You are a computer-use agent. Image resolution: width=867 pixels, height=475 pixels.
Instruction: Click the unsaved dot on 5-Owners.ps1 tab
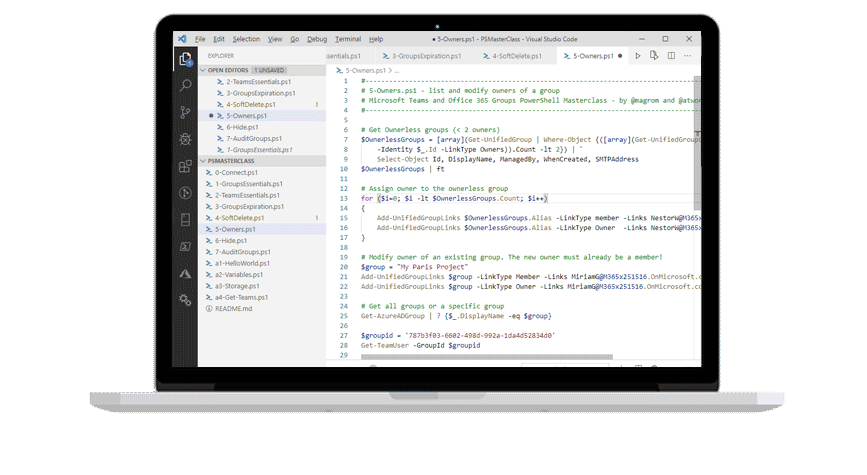click(x=620, y=56)
